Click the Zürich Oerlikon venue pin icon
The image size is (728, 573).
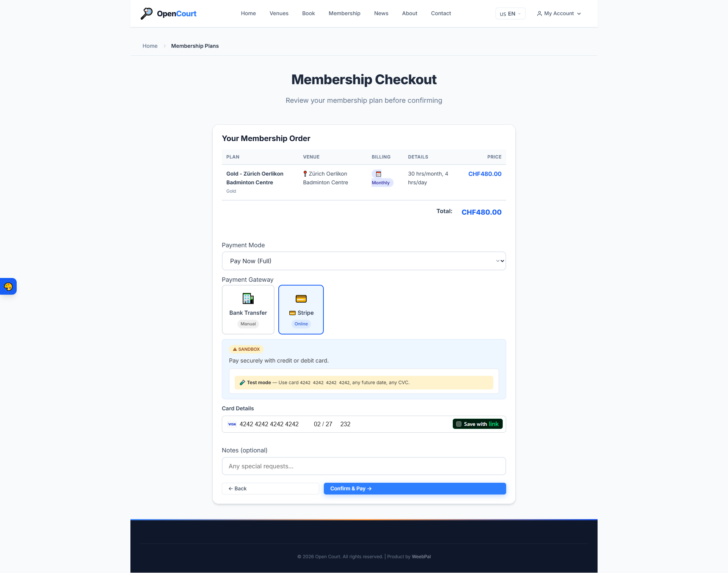click(x=305, y=174)
